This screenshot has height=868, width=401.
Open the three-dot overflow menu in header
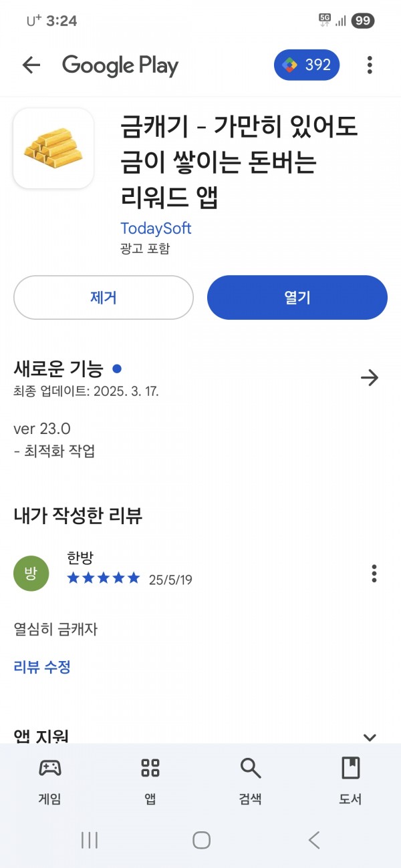[x=370, y=65]
